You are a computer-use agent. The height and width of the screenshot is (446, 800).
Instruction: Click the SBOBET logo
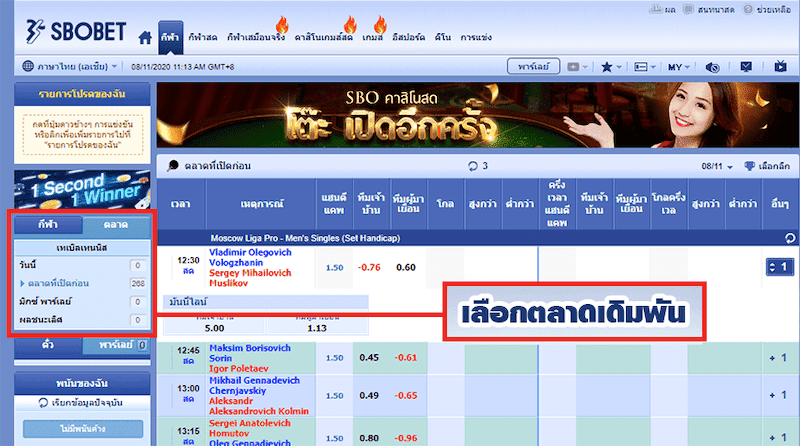[x=76, y=32]
